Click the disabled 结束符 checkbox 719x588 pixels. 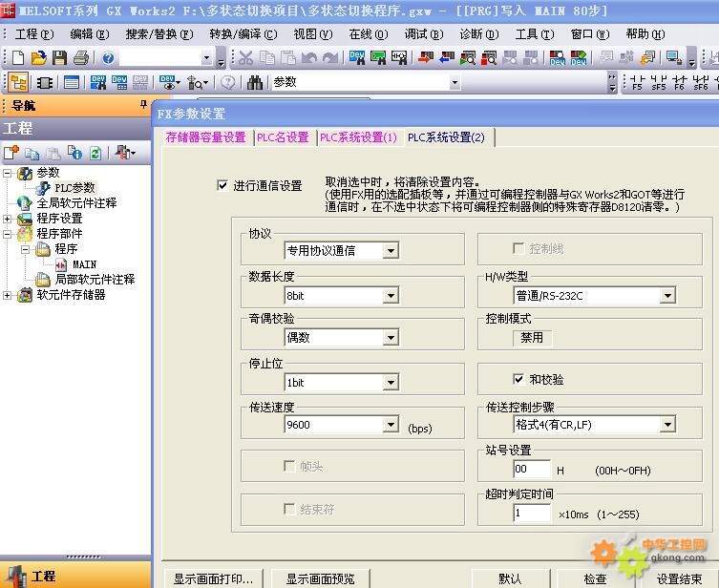(x=289, y=509)
